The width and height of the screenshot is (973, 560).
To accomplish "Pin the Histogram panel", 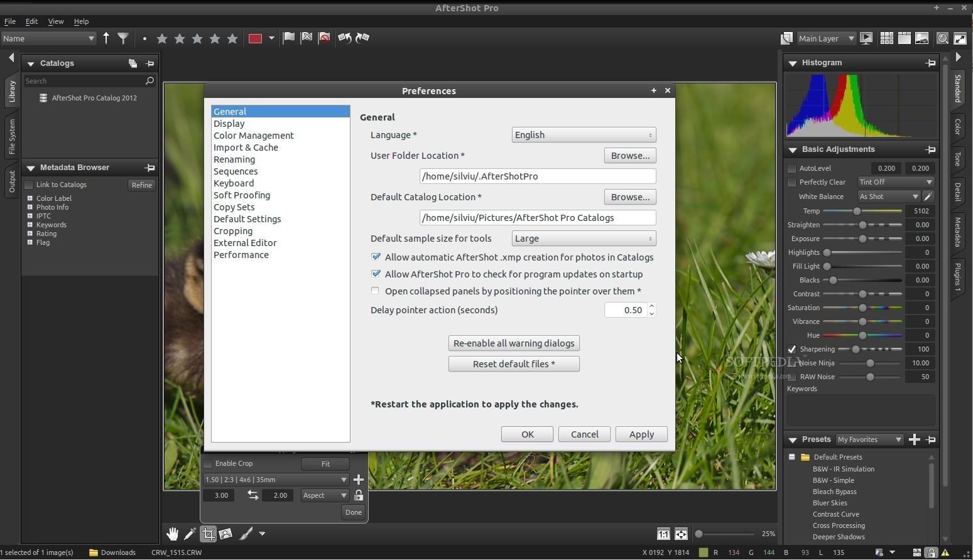I will click(x=930, y=63).
